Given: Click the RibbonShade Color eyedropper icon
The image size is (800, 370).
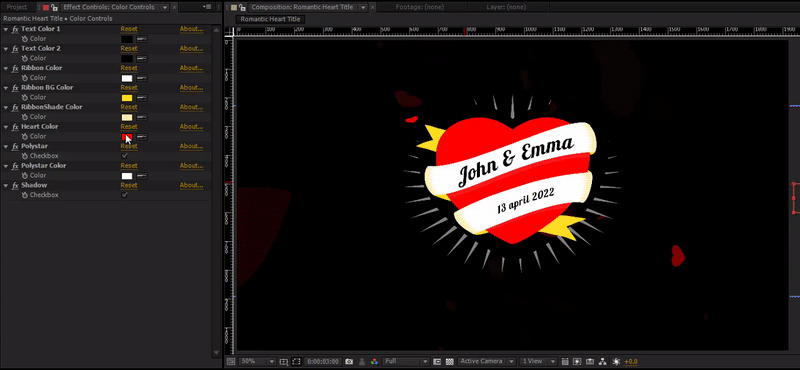Looking at the screenshot, I should [x=141, y=117].
